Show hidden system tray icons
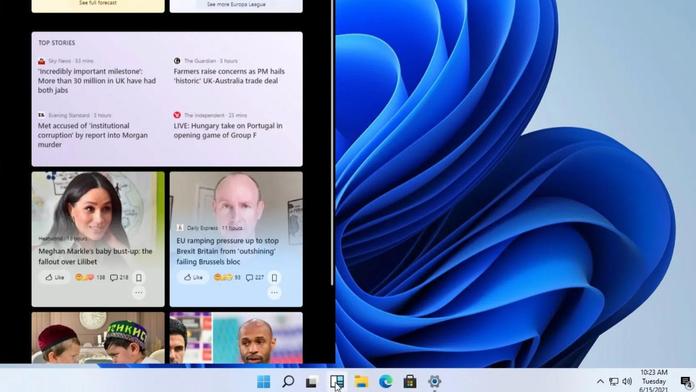The width and height of the screenshot is (696, 392). [x=600, y=381]
